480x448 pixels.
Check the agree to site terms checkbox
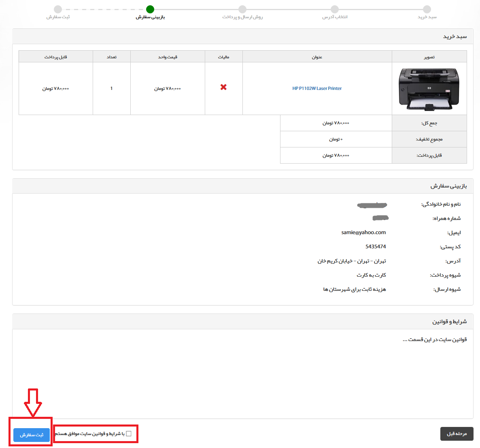click(129, 433)
